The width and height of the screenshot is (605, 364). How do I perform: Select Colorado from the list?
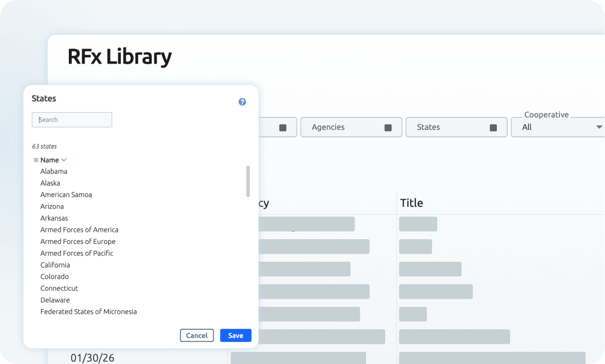[54, 277]
